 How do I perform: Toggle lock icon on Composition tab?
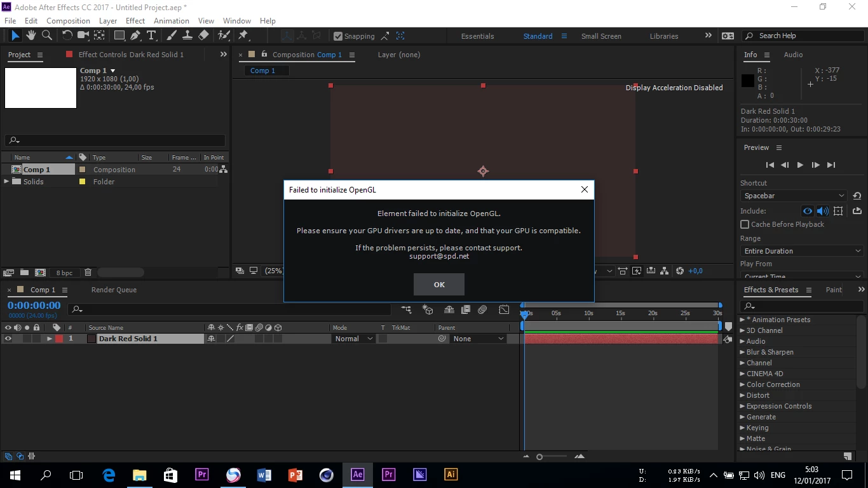pos(265,55)
